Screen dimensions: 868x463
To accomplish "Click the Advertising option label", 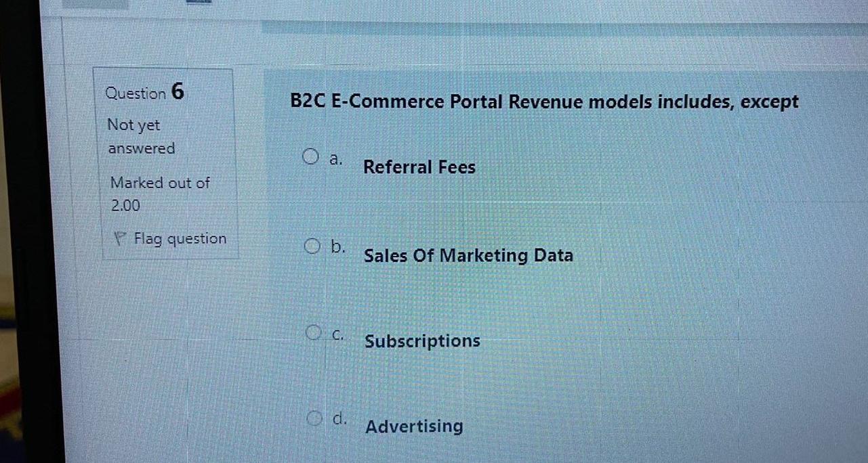I will click(413, 426).
